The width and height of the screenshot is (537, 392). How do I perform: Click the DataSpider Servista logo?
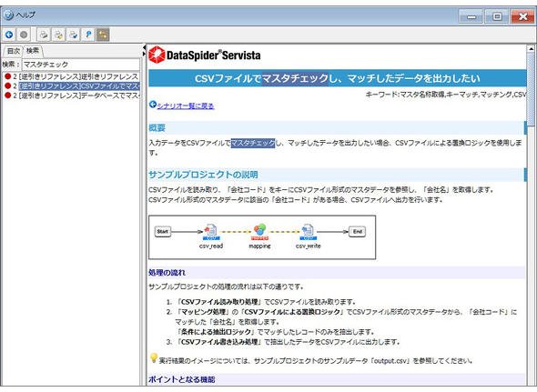[205, 55]
